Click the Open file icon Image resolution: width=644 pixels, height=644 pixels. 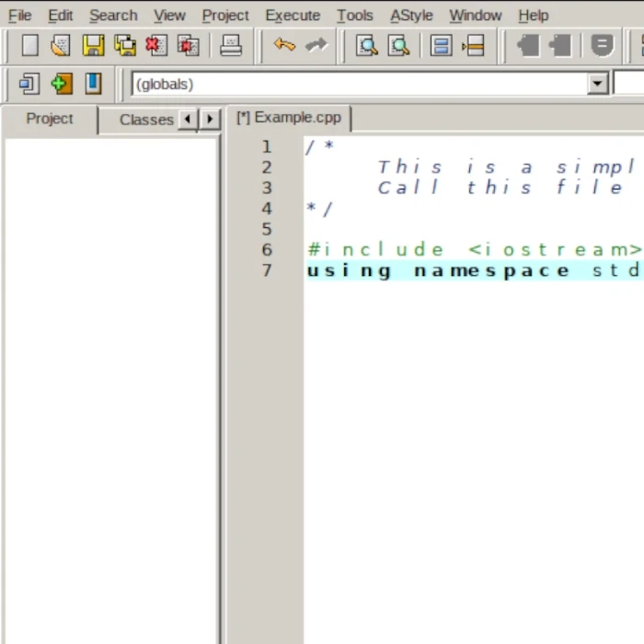click(61, 45)
